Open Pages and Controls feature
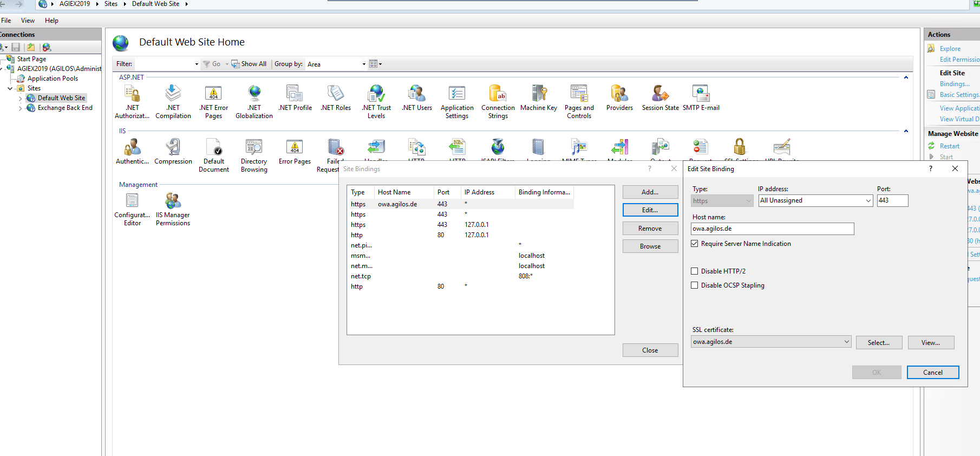Screen dimensions: 980x456 pyautogui.click(x=579, y=101)
